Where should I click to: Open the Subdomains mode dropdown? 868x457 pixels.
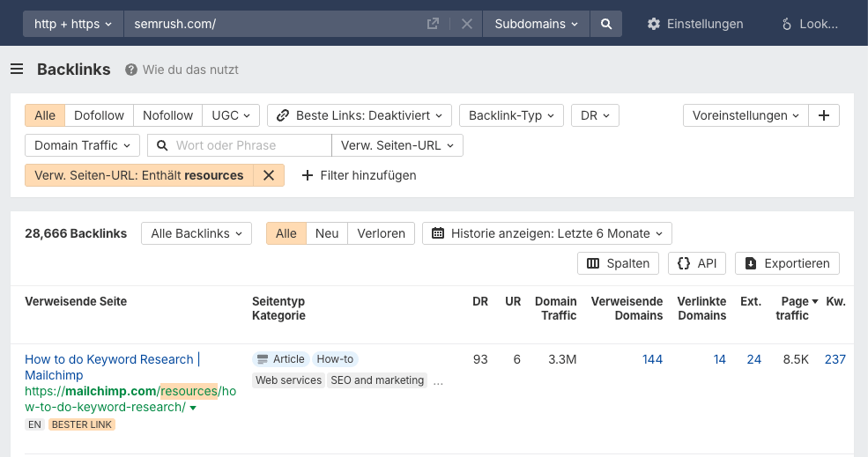coord(536,24)
